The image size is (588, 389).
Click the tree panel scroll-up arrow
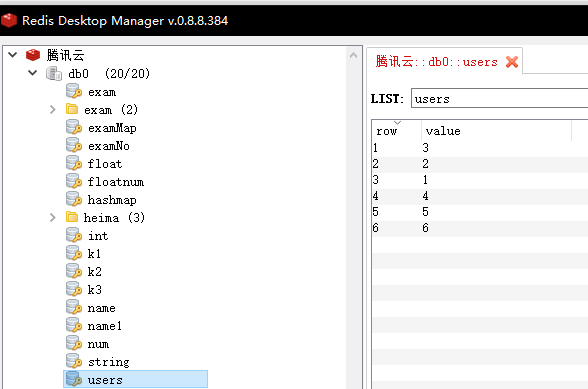pyautogui.click(x=353, y=55)
